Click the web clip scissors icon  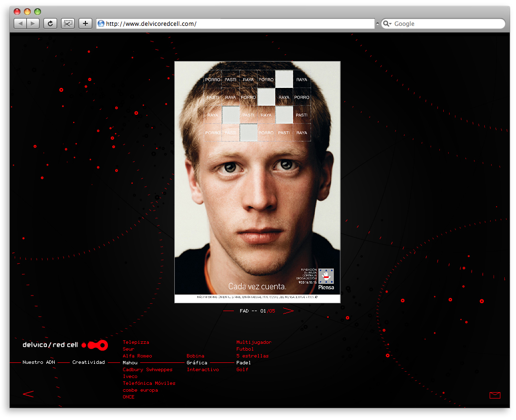67,23
